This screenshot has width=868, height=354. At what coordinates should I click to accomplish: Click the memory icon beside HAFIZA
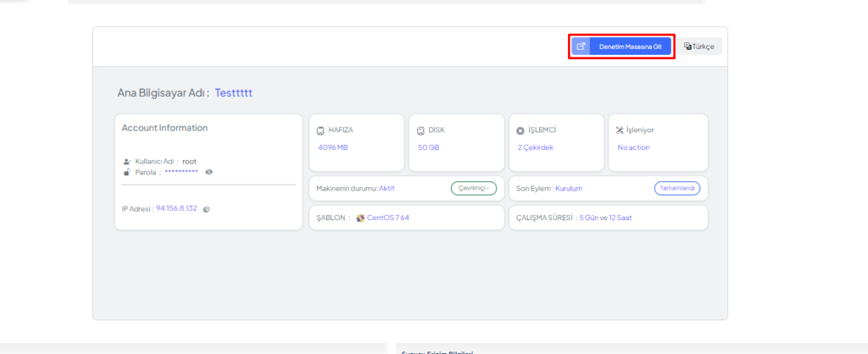tap(320, 130)
